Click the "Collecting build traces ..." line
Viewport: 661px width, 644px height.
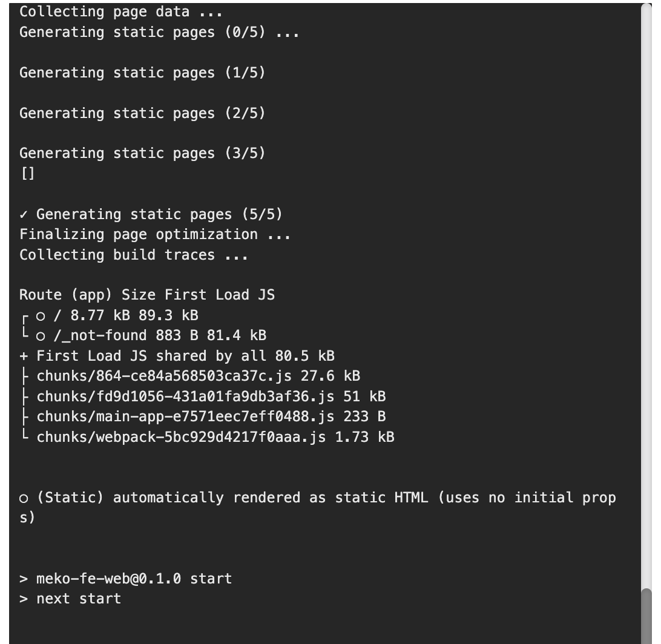tap(133, 255)
